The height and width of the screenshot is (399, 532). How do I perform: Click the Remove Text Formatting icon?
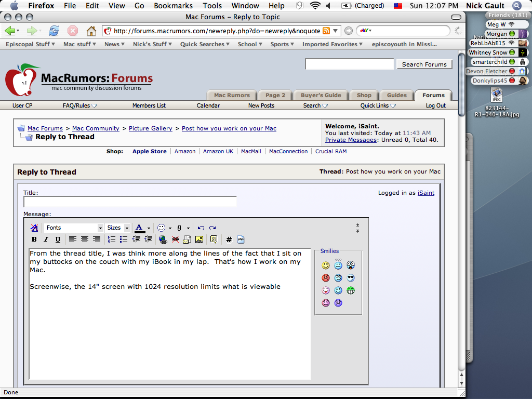tap(34, 228)
